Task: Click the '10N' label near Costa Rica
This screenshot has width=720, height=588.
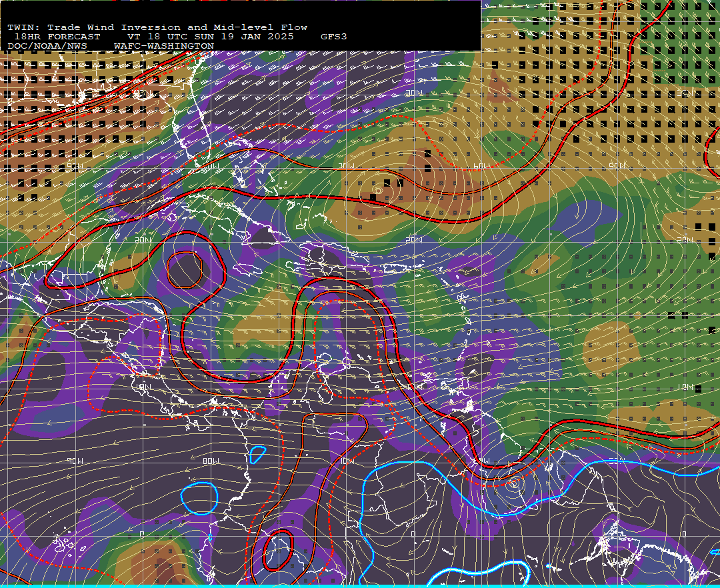Action: click(143, 387)
